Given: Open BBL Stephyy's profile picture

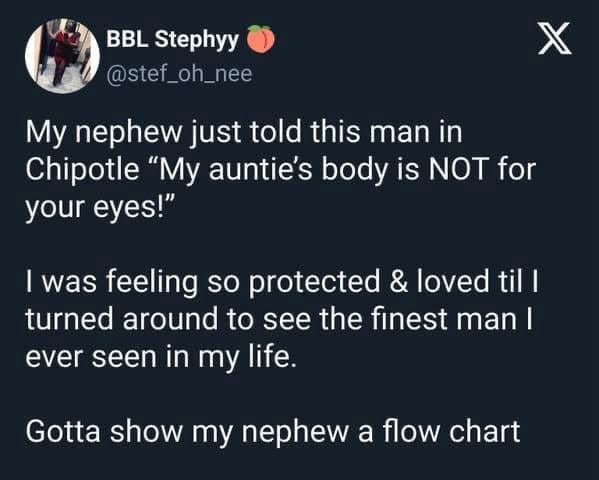Looking at the screenshot, I should (x=62, y=56).
